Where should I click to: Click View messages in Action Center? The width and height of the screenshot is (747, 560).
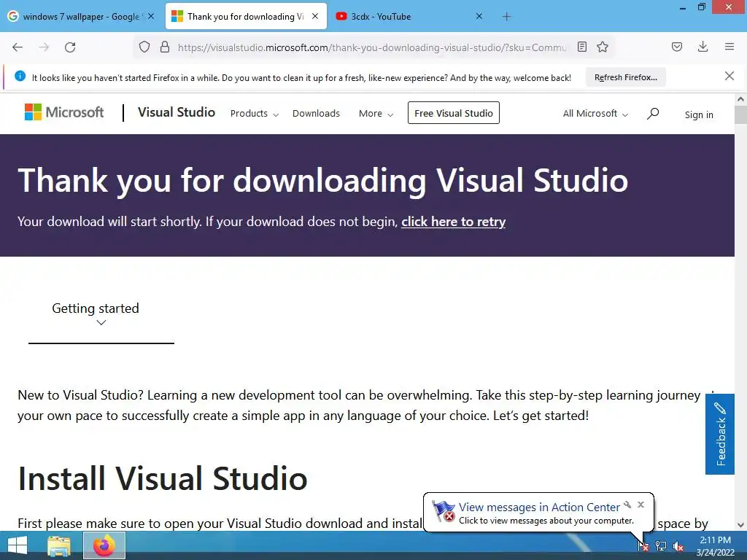coord(539,507)
